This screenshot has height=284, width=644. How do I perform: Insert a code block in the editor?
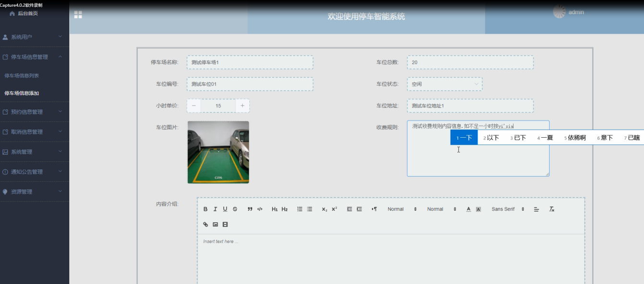[x=260, y=209]
